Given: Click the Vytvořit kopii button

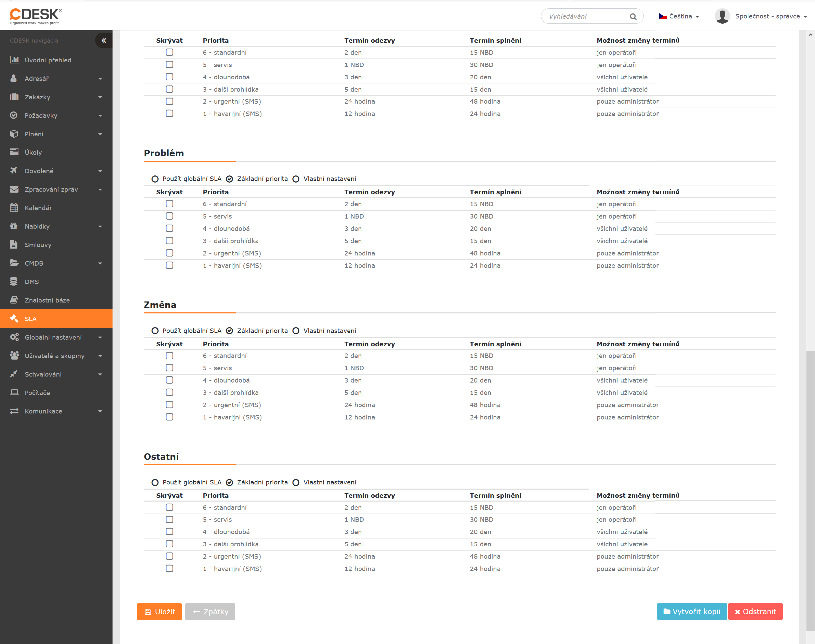Looking at the screenshot, I should 691,612.
